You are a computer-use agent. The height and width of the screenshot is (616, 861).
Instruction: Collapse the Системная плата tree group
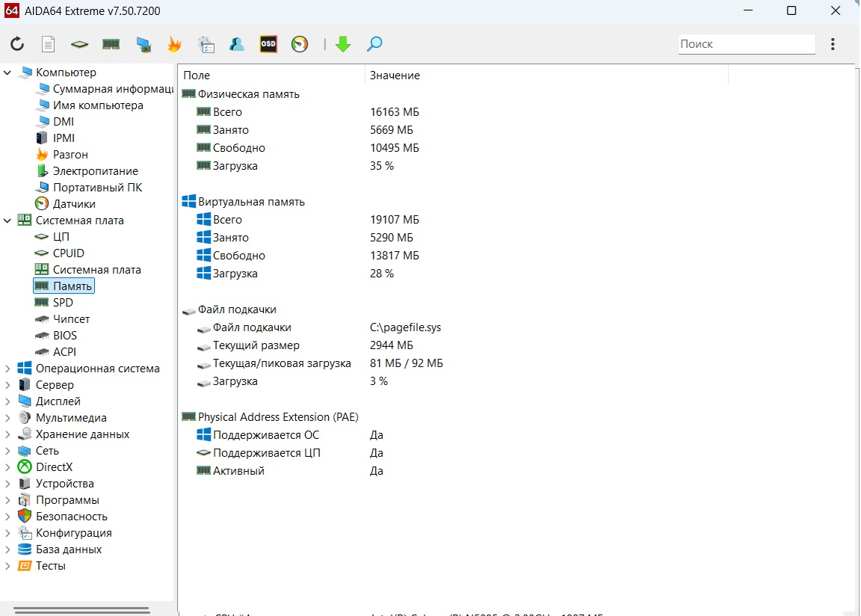point(7,221)
